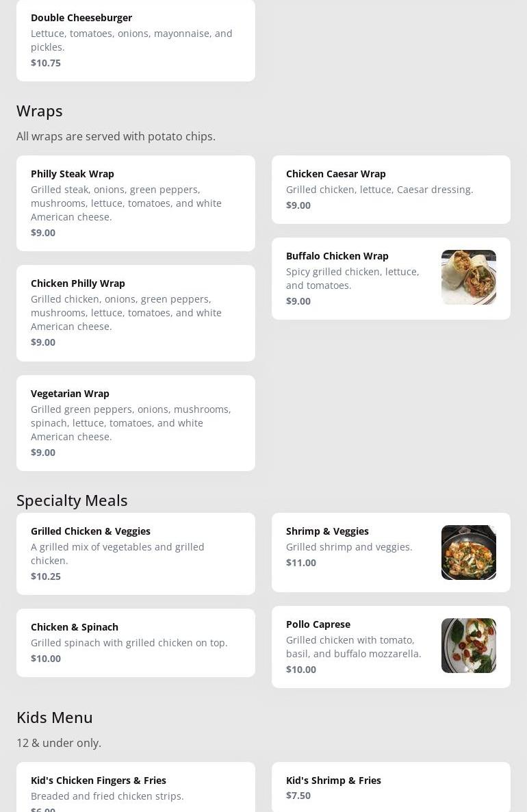Select the Kid's Shrimp & Fries item
Screen dimensions: 527x812
[x=390, y=787]
